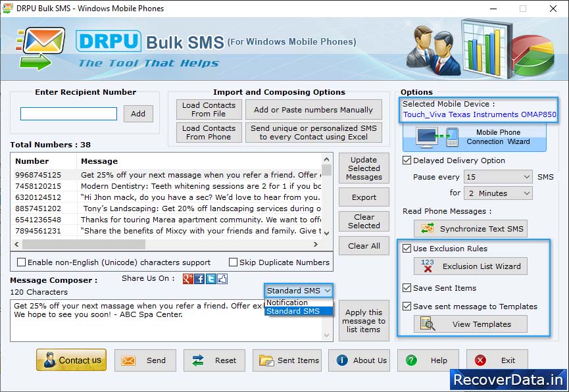Click the Synchronize Text SMS arrows icon

[x=428, y=228]
